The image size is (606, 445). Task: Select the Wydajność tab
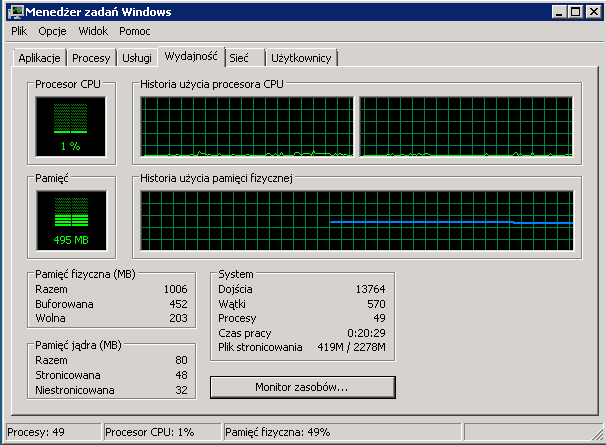tap(191, 56)
